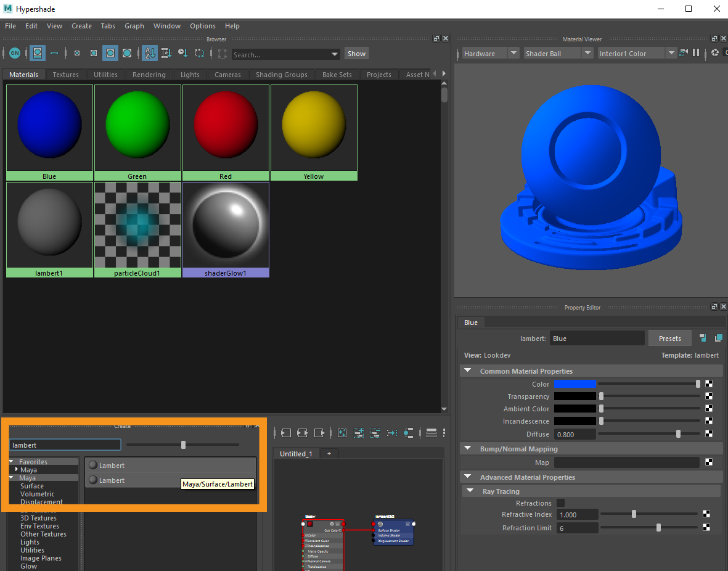728x571 pixels.
Task: Open the Graph menu
Action: pos(134,26)
